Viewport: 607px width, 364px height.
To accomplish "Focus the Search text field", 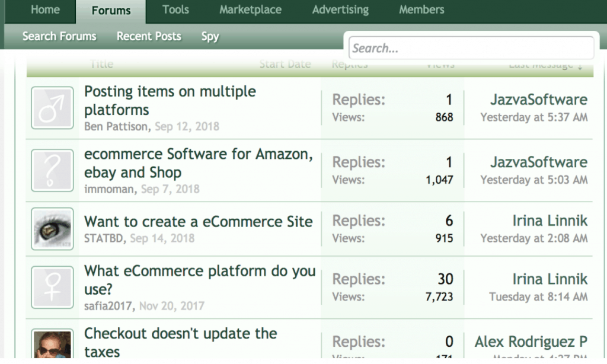I will pyautogui.click(x=471, y=48).
